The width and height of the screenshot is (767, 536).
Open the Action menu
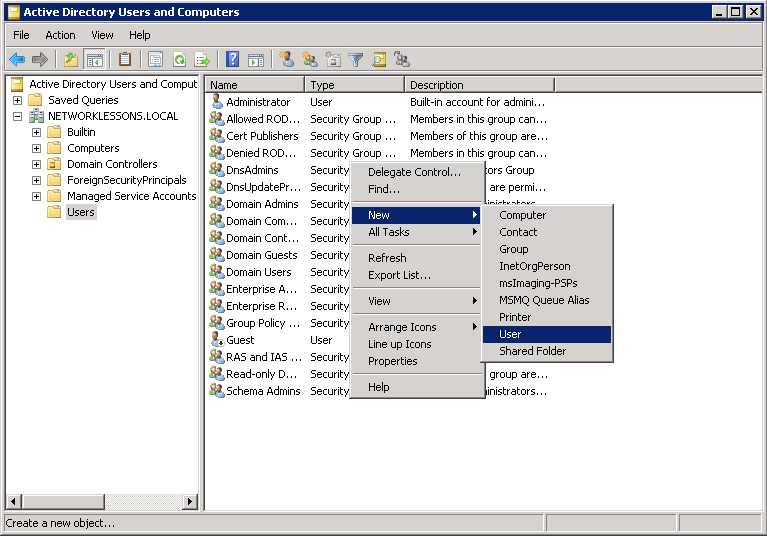(x=60, y=35)
